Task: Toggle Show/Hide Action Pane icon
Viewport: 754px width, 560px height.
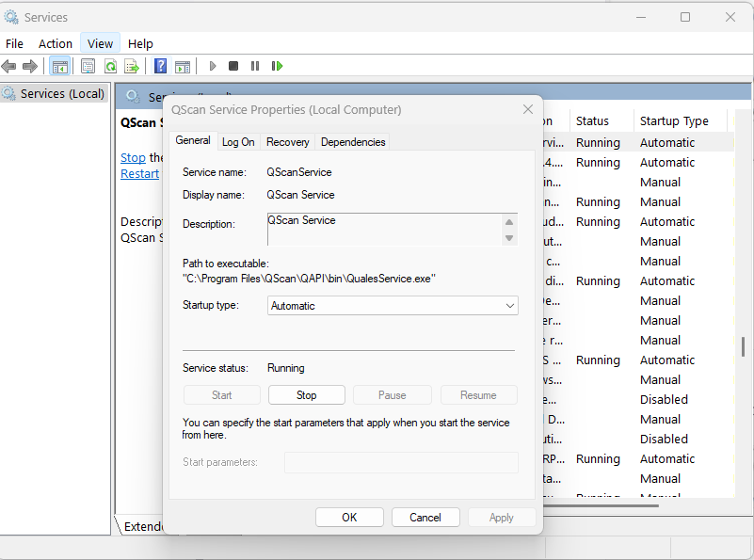Action: (183, 66)
